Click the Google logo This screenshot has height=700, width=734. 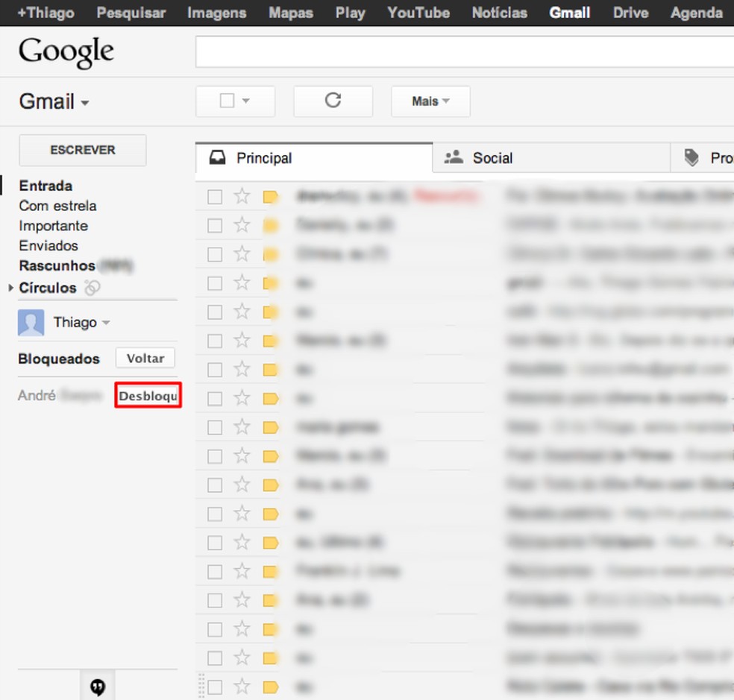(x=66, y=52)
